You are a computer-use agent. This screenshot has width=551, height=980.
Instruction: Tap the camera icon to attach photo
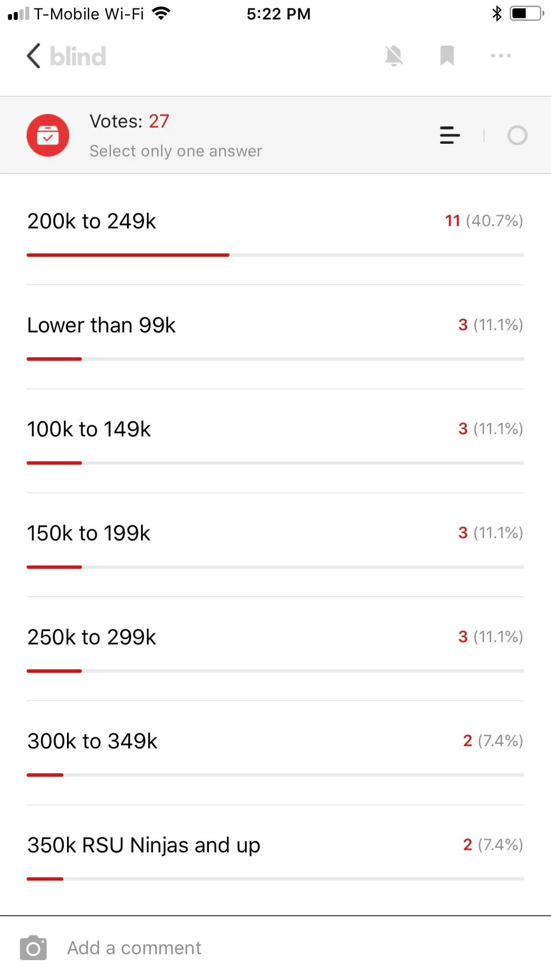point(33,948)
